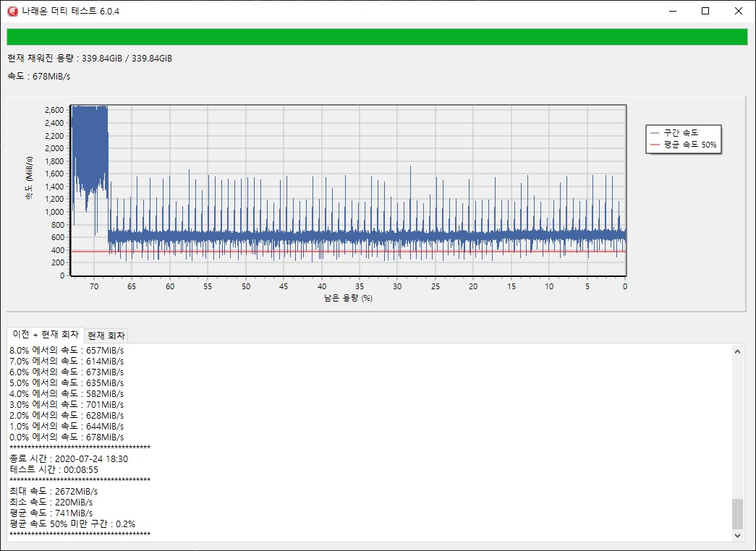Click the '종료 시간 : 2020-07-24 18:30' line
Image resolution: width=756 pixels, height=551 pixels.
click(69, 459)
